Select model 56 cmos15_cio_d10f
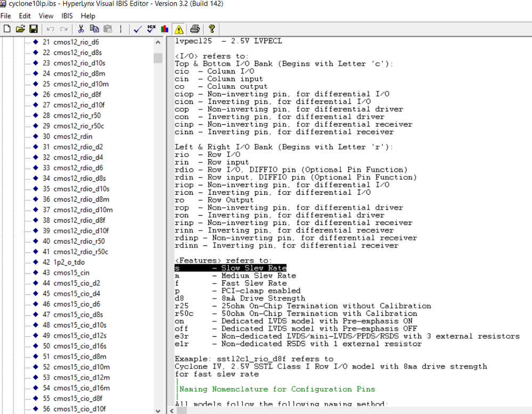The height and width of the screenshot is (414, 532). coord(74,409)
